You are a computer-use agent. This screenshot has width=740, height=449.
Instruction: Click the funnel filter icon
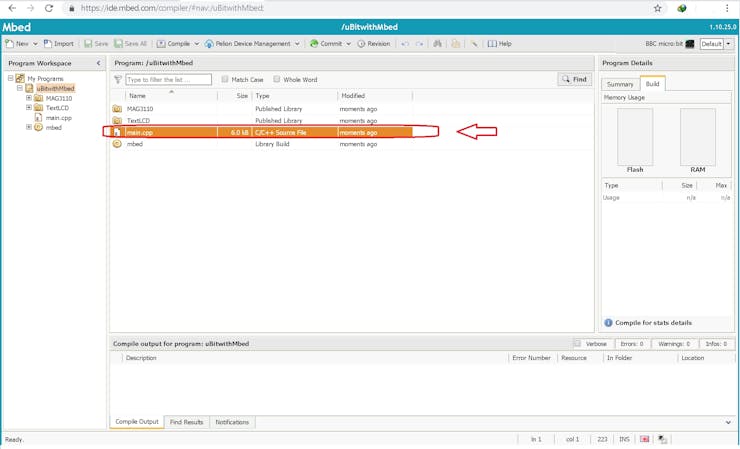pyautogui.click(x=118, y=79)
